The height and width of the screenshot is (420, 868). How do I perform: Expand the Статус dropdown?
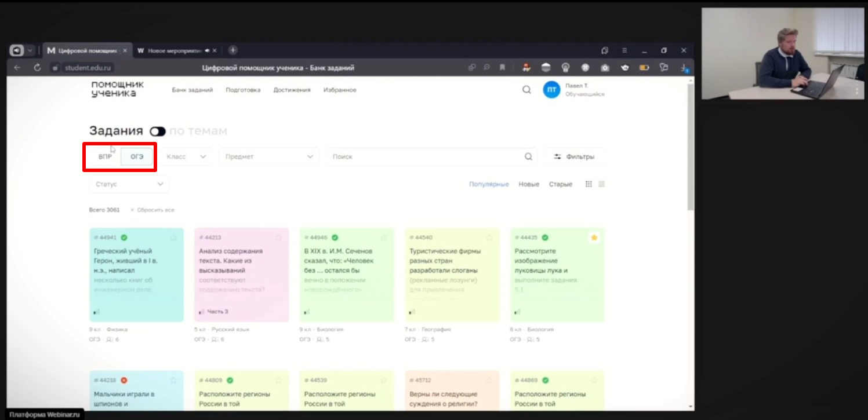click(129, 184)
